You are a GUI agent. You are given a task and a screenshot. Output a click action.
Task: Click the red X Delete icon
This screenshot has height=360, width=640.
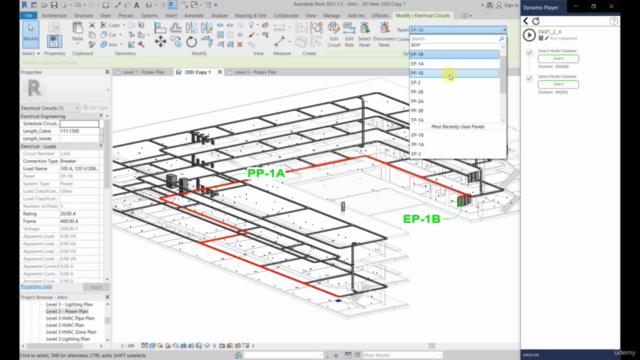click(x=240, y=44)
